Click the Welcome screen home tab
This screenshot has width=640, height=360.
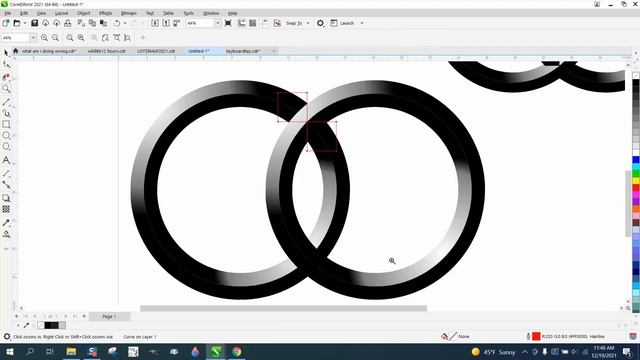pos(16,51)
